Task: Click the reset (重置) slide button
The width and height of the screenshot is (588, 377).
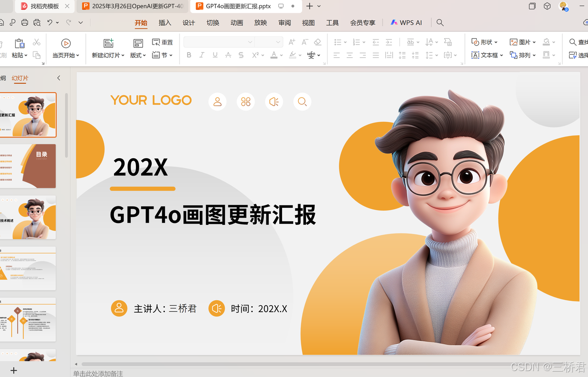Action: [163, 42]
